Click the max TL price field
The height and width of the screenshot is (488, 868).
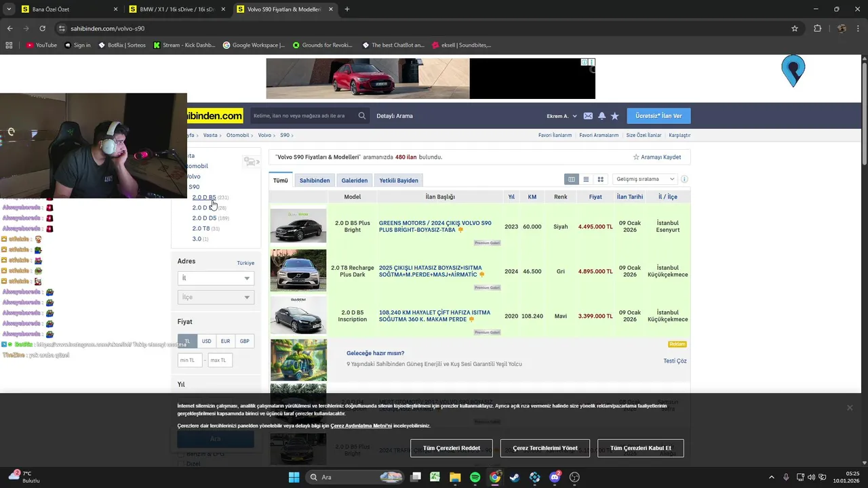coord(220,360)
